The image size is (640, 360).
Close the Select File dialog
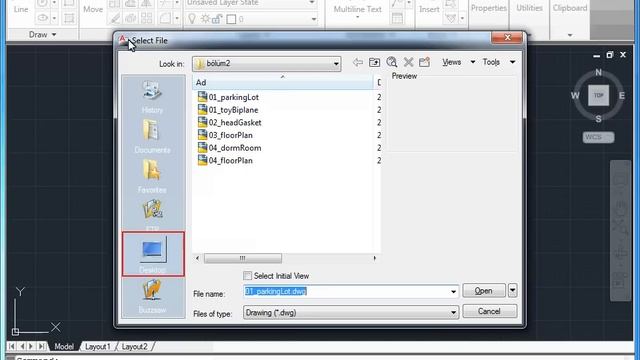(x=507, y=38)
